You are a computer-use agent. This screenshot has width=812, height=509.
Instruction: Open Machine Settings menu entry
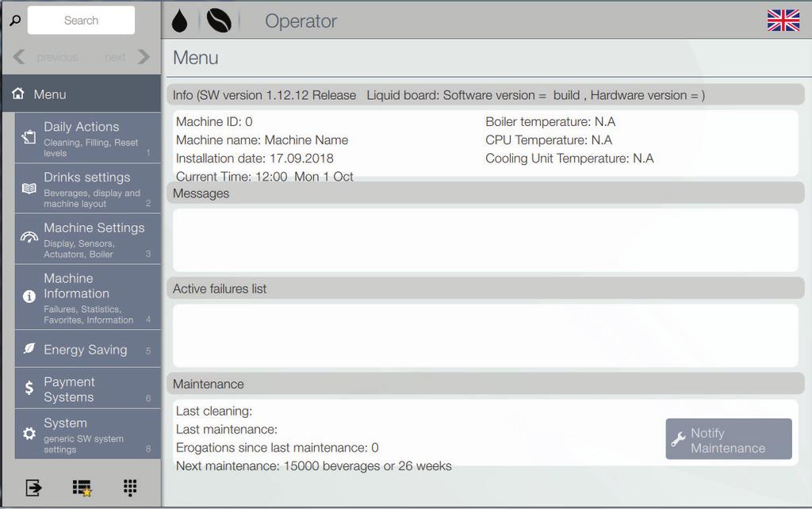pos(87,239)
